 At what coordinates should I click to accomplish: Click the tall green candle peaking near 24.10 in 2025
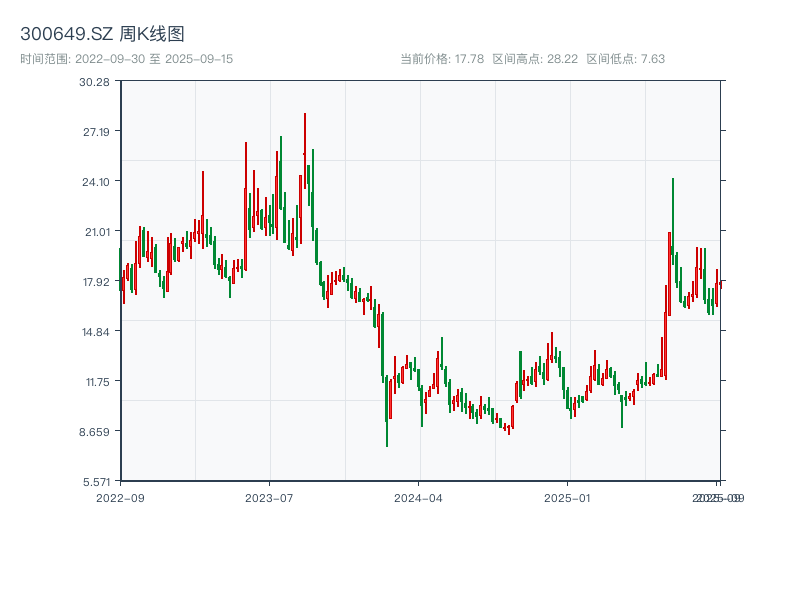click(673, 221)
